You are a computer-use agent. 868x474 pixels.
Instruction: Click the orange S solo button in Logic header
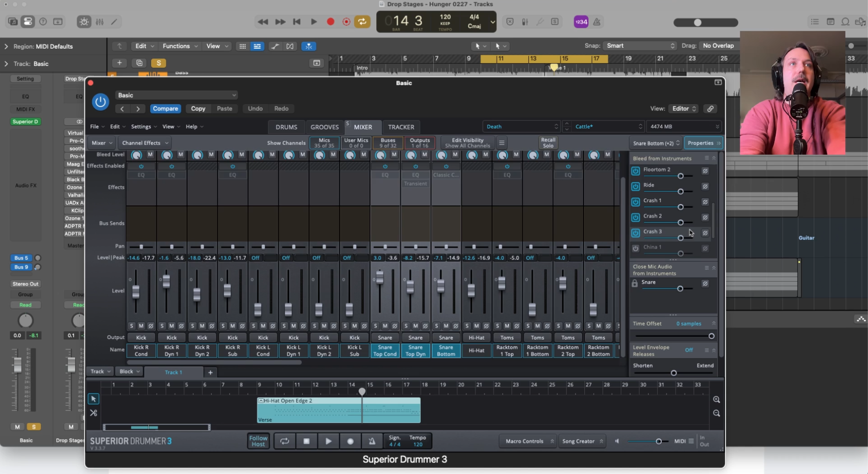(158, 63)
